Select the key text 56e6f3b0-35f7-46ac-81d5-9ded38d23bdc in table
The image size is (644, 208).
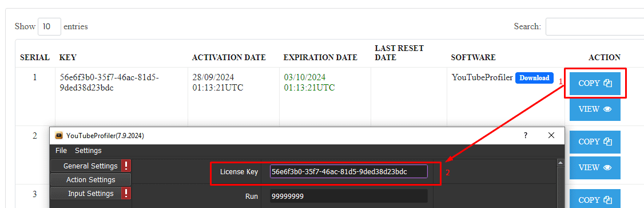(109, 83)
